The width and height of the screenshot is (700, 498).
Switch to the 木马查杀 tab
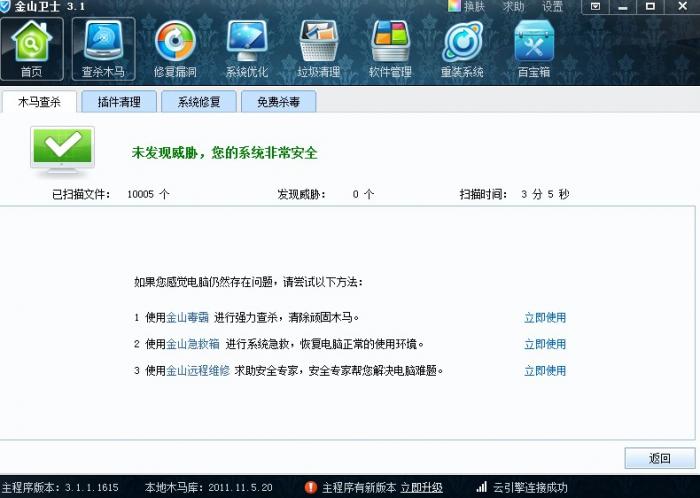click(x=39, y=102)
